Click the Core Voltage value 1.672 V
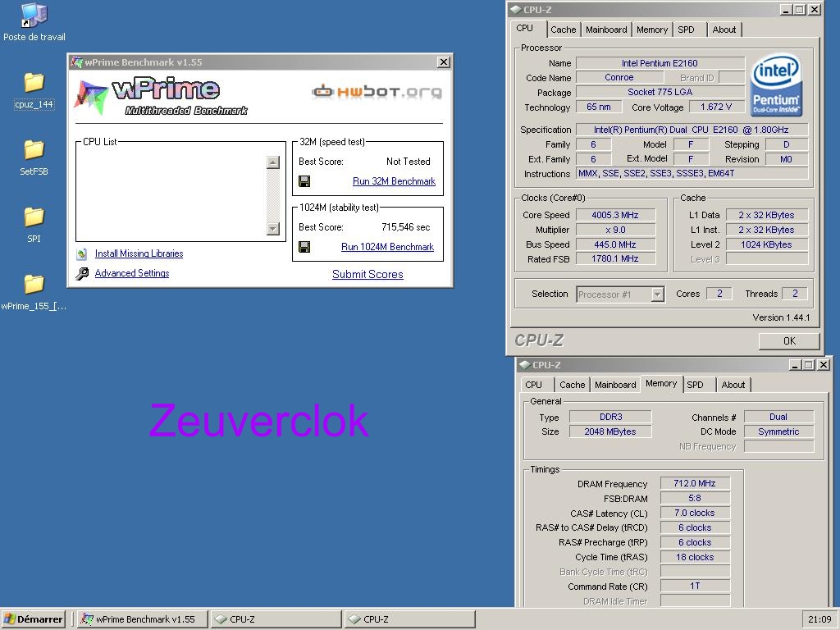840x630 pixels. [715, 107]
